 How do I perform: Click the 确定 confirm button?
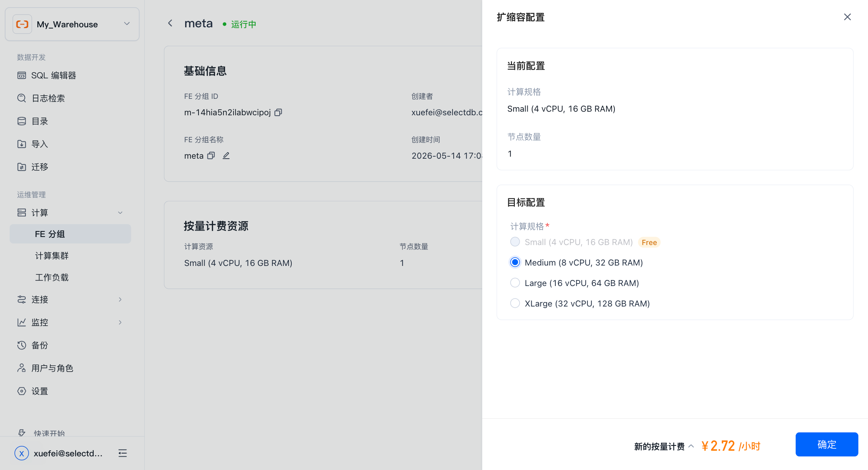click(827, 445)
